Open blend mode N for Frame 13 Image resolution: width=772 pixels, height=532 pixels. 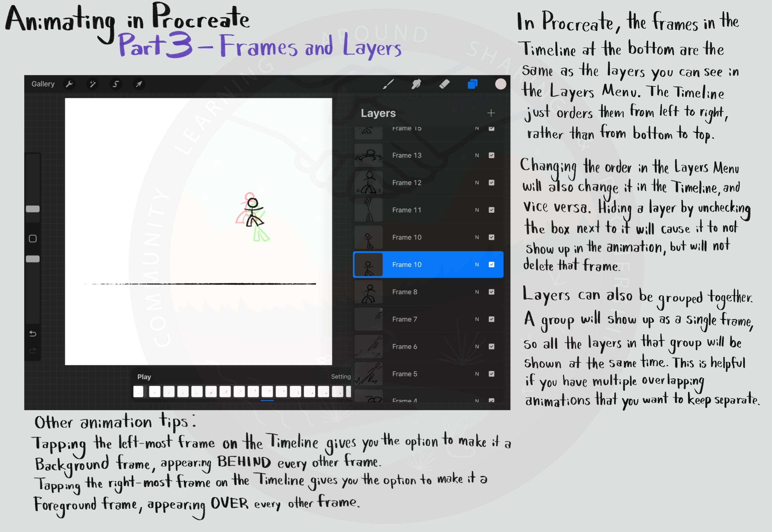(477, 155)
